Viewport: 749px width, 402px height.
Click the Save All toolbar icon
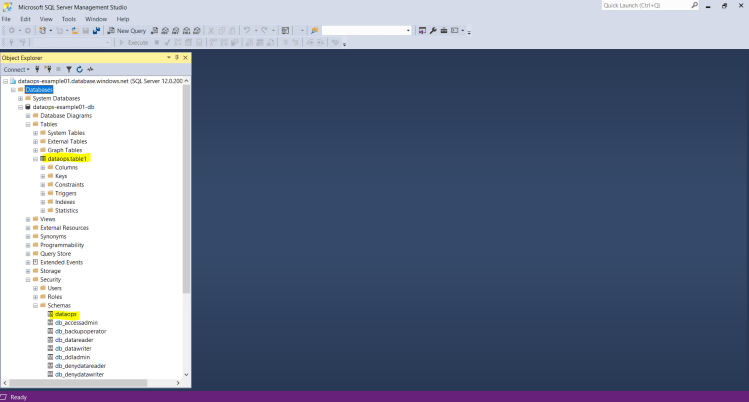[x=96, y=30]
